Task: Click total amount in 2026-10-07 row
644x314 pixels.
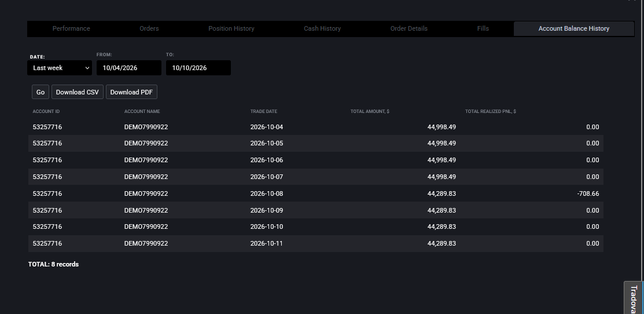Action: [441, 177]
